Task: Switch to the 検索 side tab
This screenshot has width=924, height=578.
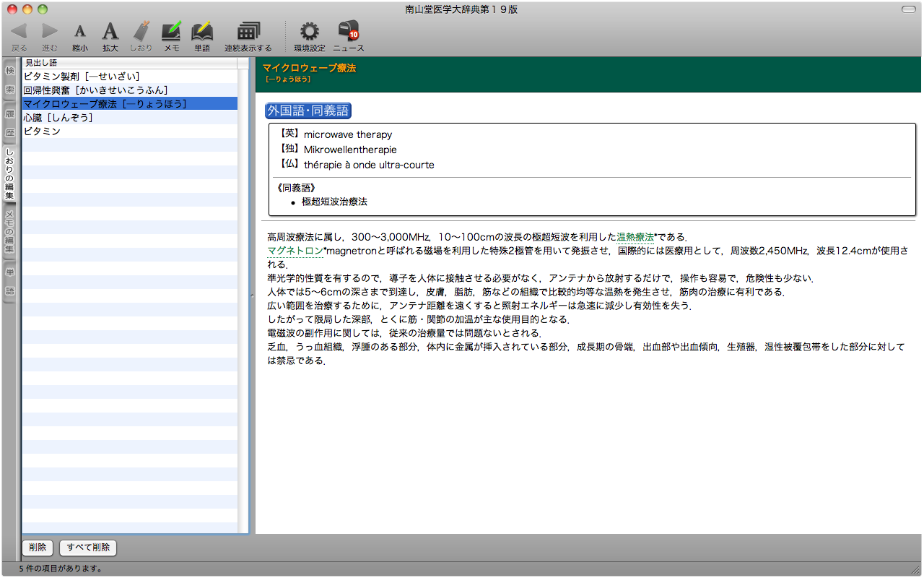Action: pos(9,80)
